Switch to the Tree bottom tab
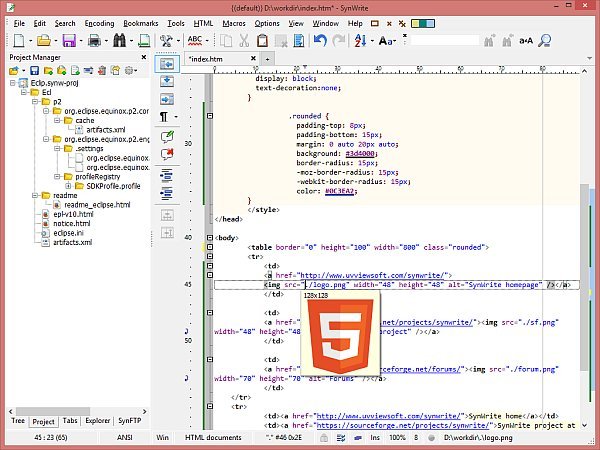The height and width of the screenshot is (450, 600). pyautogui.click(x=18, y=421)
